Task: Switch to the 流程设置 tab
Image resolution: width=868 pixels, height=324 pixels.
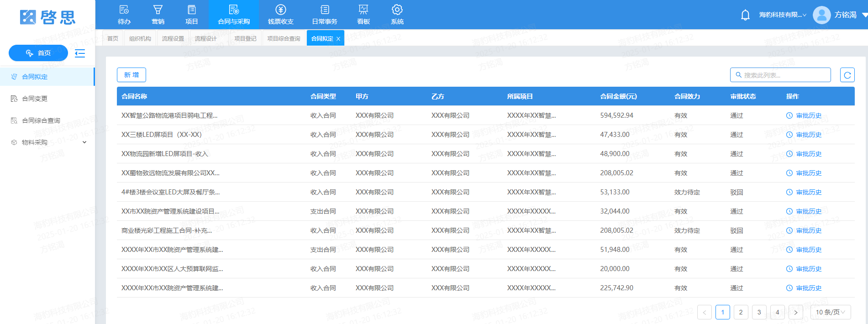Action: click(173, 38)
